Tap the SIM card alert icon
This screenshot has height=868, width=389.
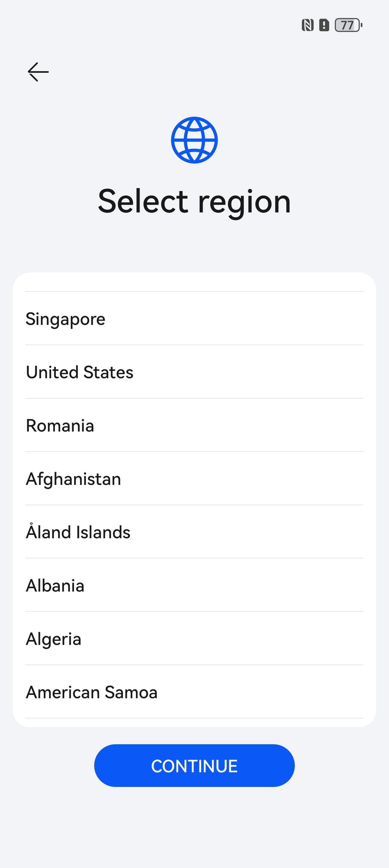[x=324, y=25]
